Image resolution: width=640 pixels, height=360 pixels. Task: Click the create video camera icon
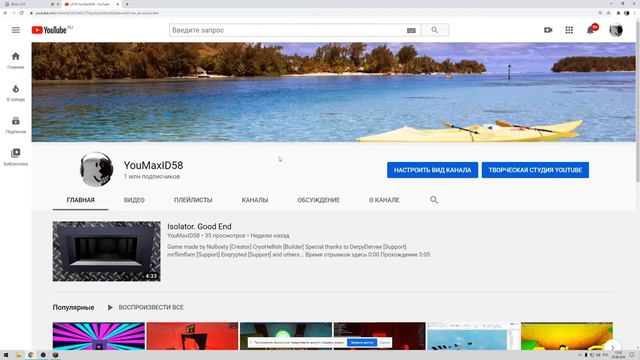click(548, 30)
